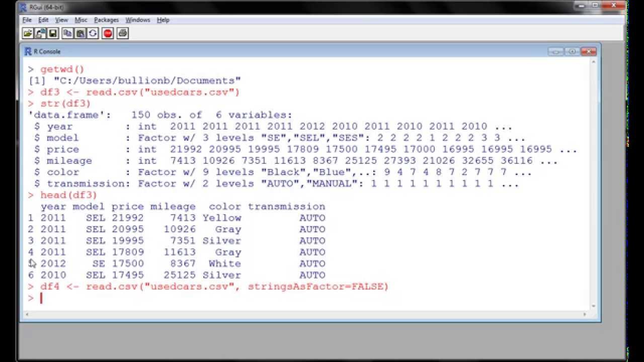Click the $ model factor row
Screen dimensions: 644x362
pyautogui.click(x=280, y=138)
